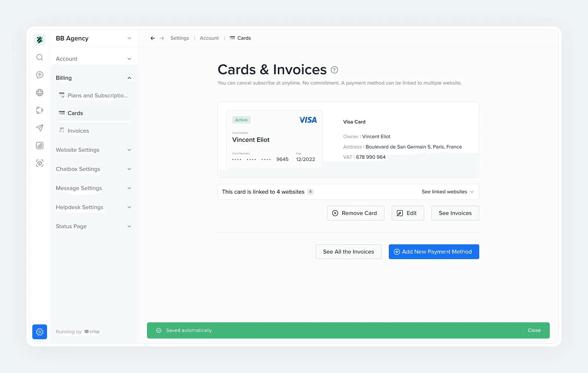Viewport: 588px width, 373px height.
Task: Open the campaigns paper plane icon
Action: (40, 128)
